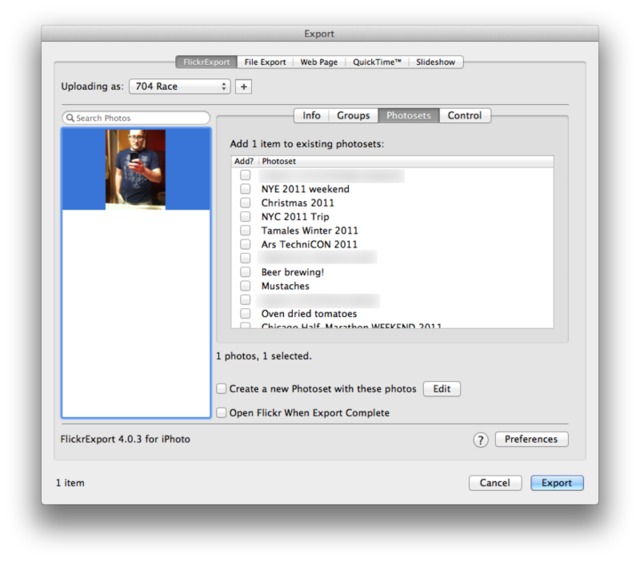Click the blue Export button
This screenshot has height=562, width=640.
[x=557, y=483]
